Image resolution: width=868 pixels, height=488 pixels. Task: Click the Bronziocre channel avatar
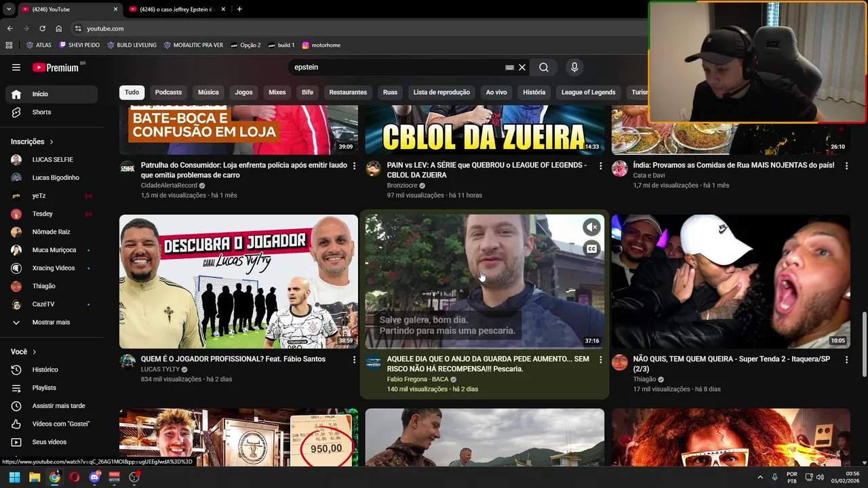374,169
